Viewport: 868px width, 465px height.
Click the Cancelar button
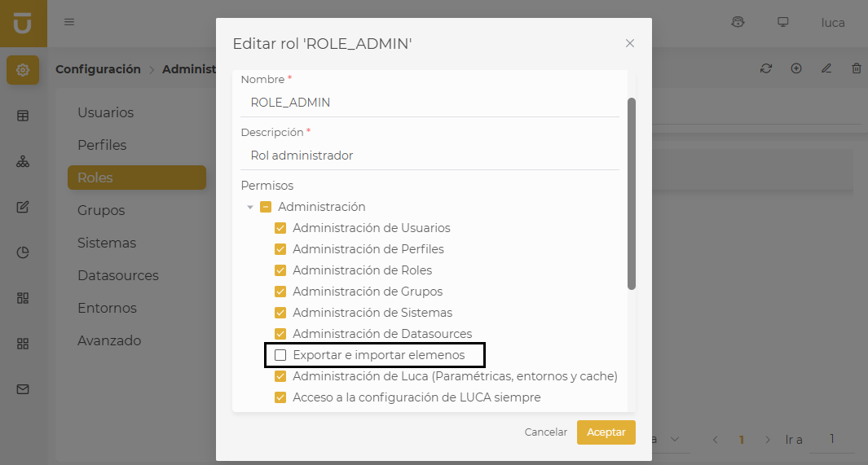tap(545, 432)
